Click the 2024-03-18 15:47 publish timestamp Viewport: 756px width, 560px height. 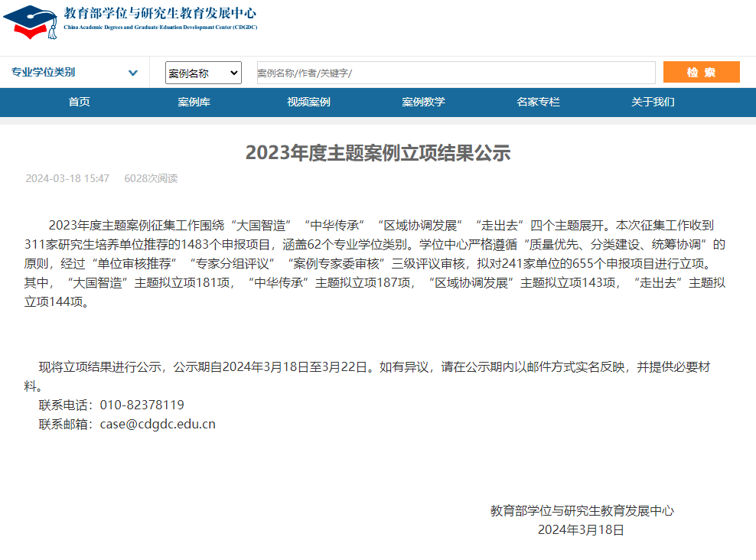click(x=67, y=178)
